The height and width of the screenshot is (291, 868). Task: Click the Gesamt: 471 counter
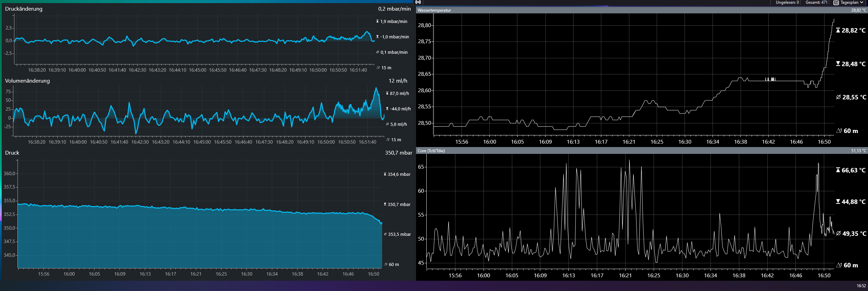(x=816, y=2)
